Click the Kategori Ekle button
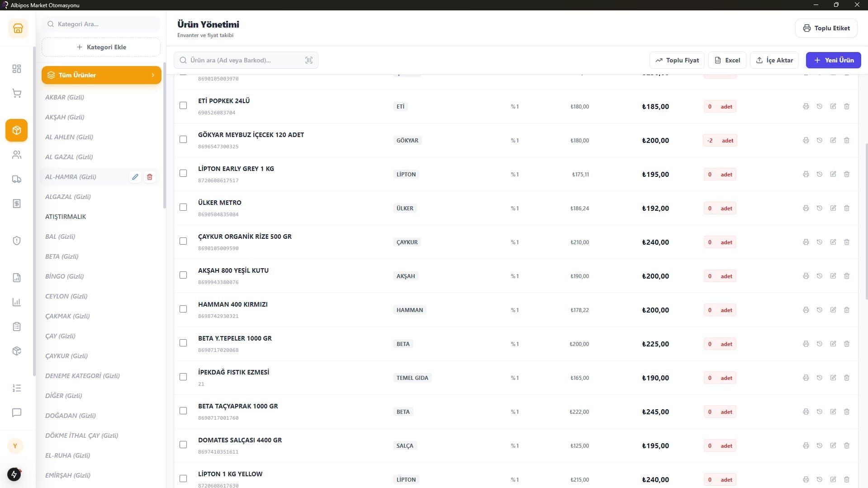 pyautogui.click(x=101, y=47)
